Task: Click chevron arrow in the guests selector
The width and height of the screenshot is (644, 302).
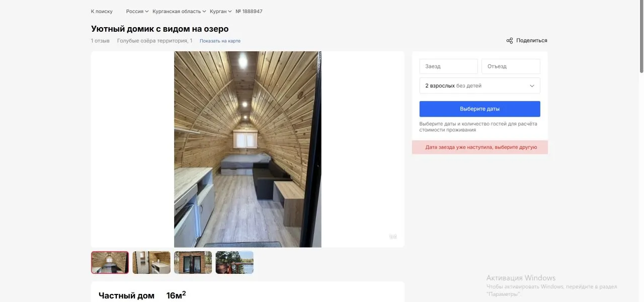Action: pyautogui.click(x=532, y=86)
